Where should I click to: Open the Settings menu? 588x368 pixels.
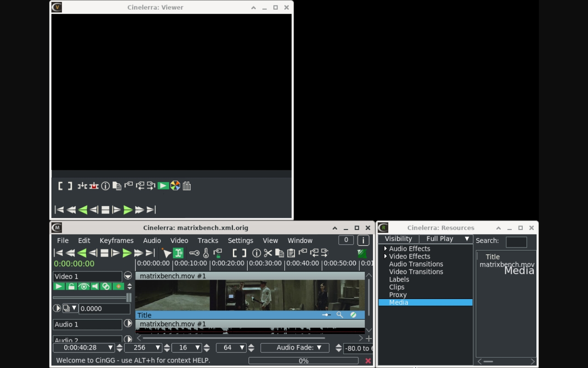[x=240, y=241]
